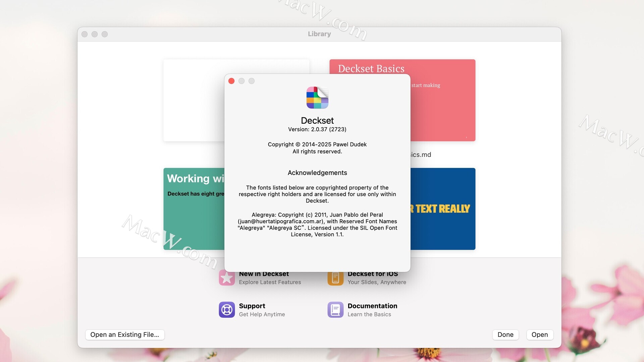Click the Library window title
Image resolution: width=644 pixels, height=362 pixels.
(x=319, y=34)
